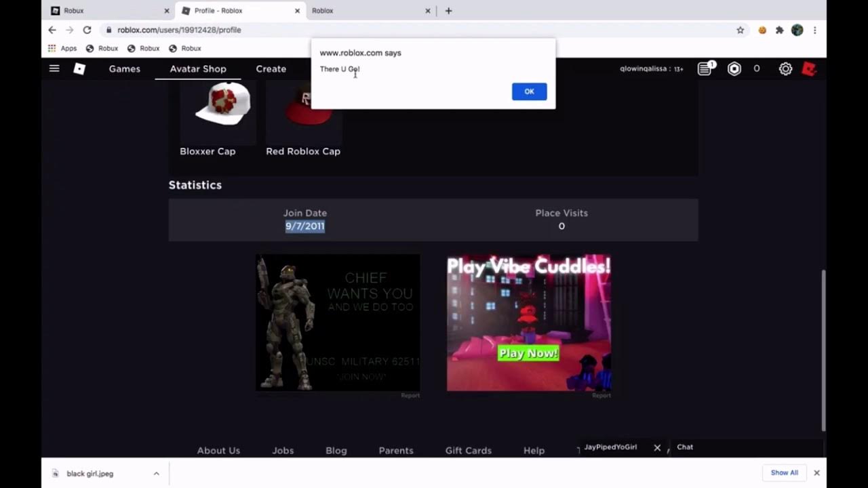
Task: Click the Roblox logo icon
Action: [x=79, y=68]
